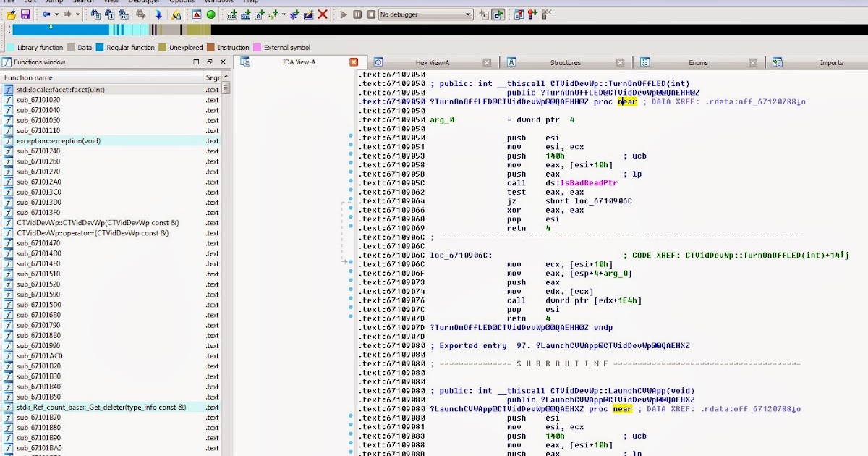
Task: Close the IDA View-A tab
Action: pyautogui.click(x=354, y=62)
